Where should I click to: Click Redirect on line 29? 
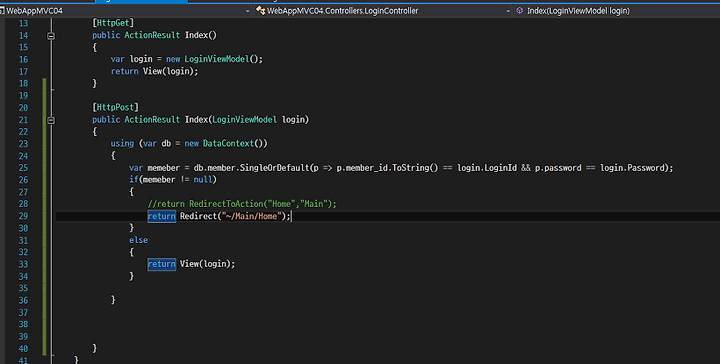[198, 216]
